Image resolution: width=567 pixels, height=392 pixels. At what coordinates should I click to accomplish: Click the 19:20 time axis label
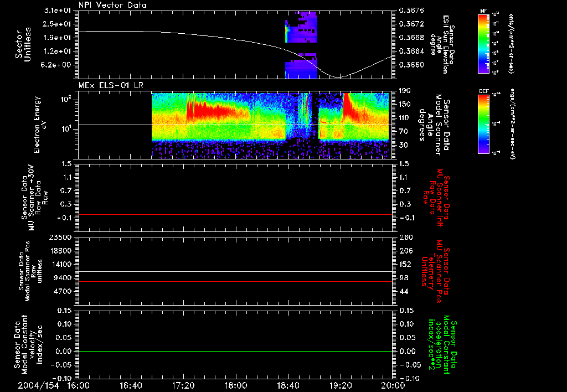coord(341,385)
